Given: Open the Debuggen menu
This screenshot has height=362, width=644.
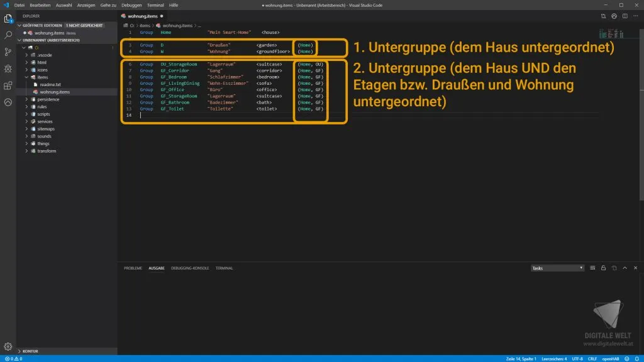Looking at the screenshot, I should click(131, 5).
